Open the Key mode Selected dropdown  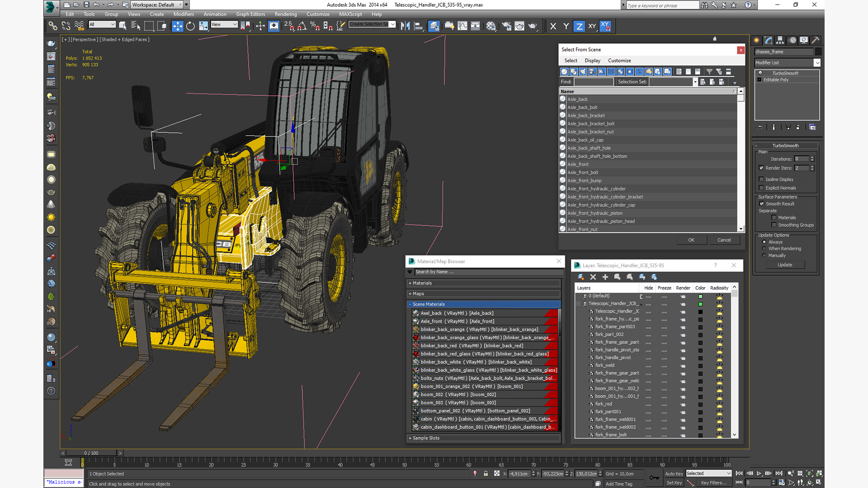708,474
